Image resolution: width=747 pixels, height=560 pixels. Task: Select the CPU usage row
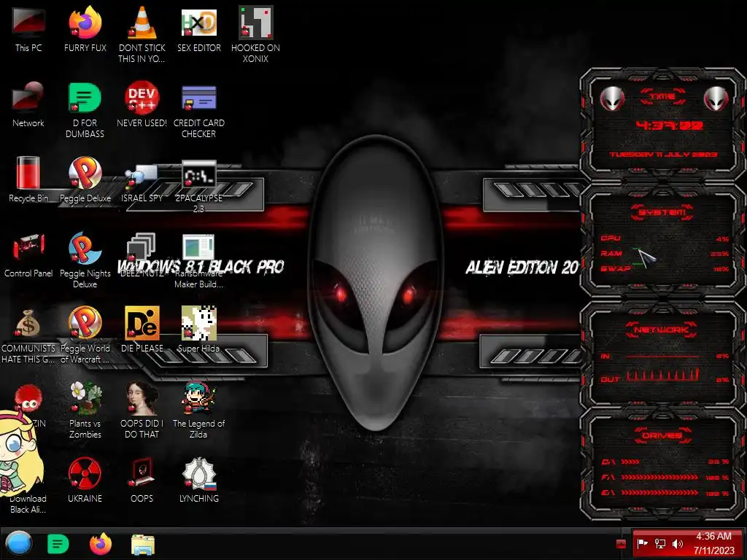[664, 238]
